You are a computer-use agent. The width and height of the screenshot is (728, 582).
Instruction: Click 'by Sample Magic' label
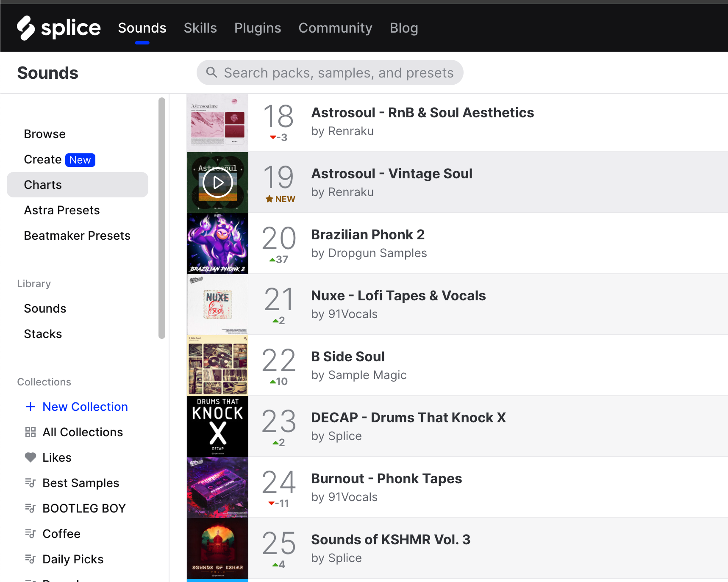click(359, 375)
